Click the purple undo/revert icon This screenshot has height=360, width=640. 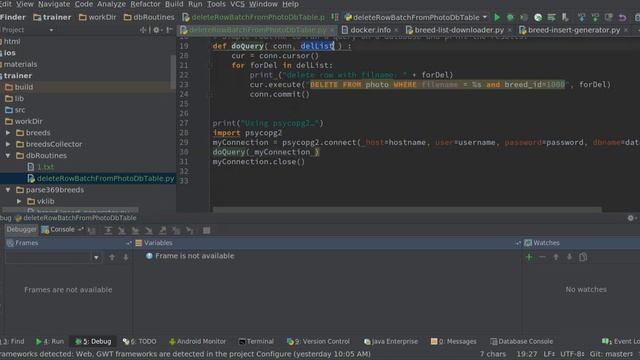622,17
